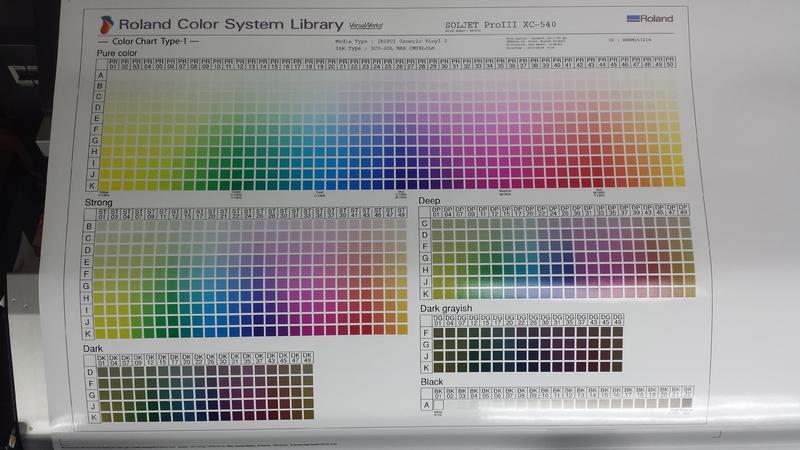
Task: Pick Pure color swatch row K column PR 50
Action: coord(679,182)
